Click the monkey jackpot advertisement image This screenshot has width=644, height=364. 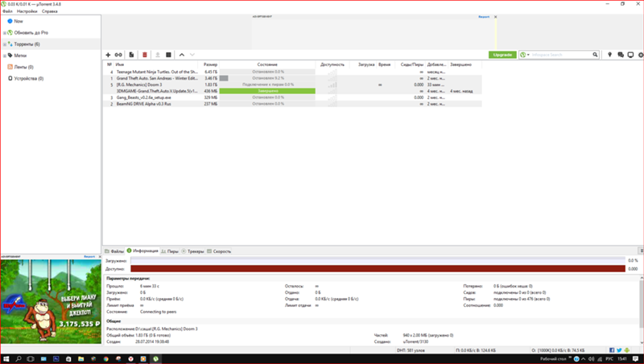coord(51,301)
